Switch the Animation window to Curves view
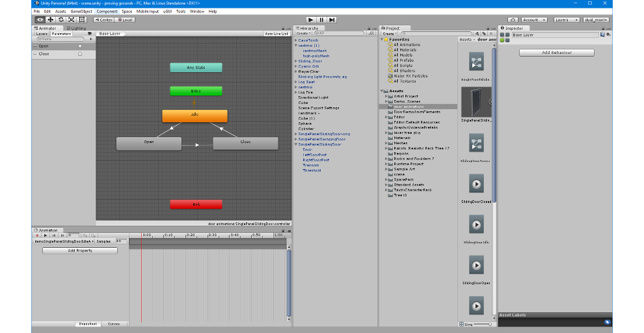 point(114,324)
